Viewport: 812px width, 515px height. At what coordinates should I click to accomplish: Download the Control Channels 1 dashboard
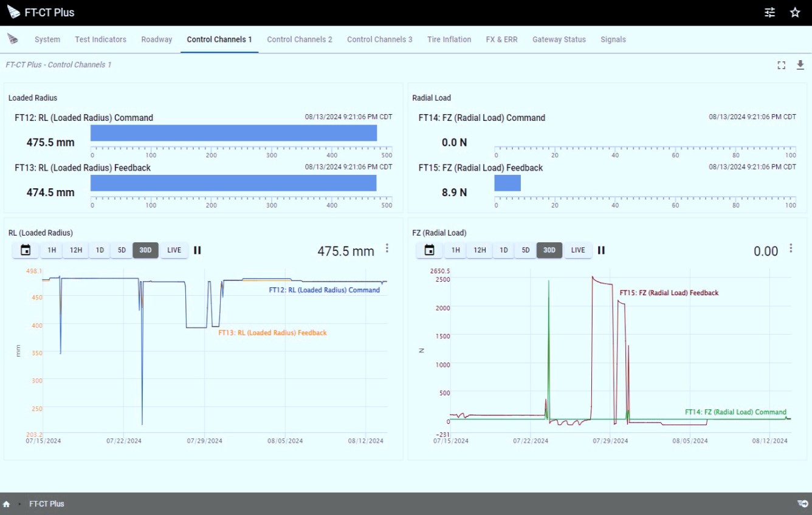tap(800, 65)
